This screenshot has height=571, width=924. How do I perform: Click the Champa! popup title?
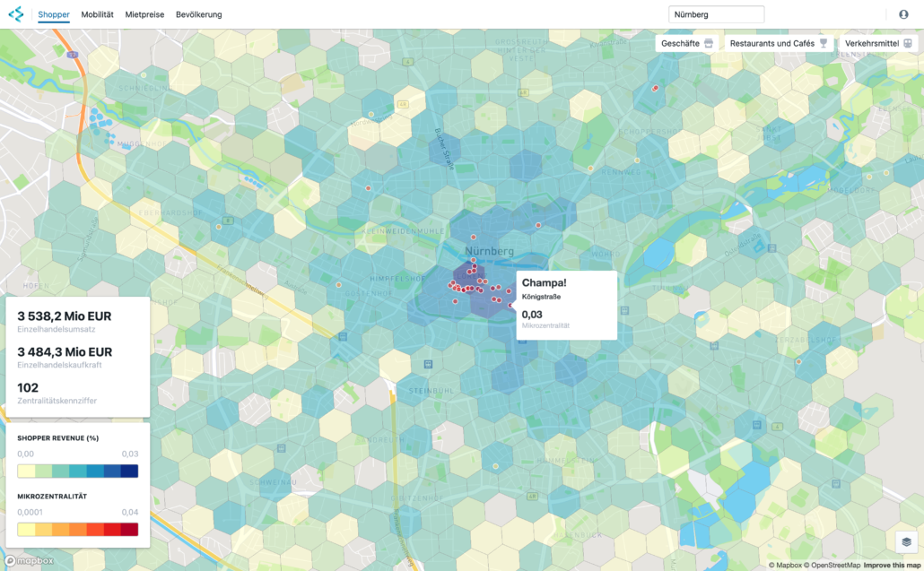(x=544, y=282)
